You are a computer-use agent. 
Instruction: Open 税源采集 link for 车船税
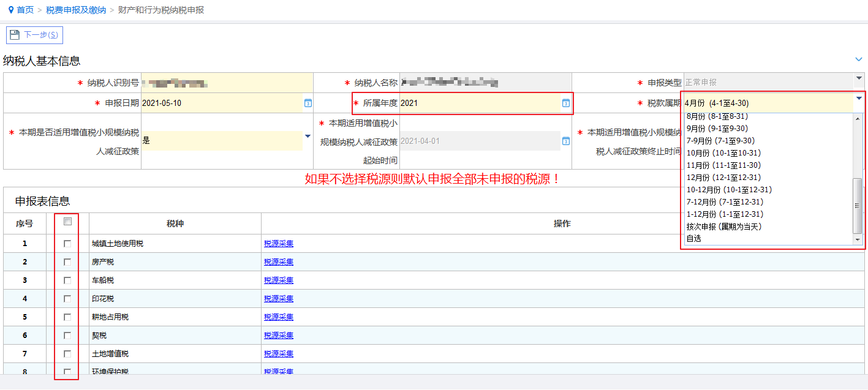pyautogui.click(x=279, y=280)
